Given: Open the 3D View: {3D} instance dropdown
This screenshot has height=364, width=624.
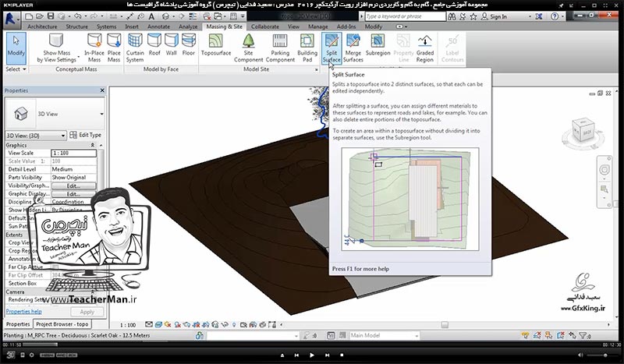Looking at the screenshot, I should click(36, 136).
